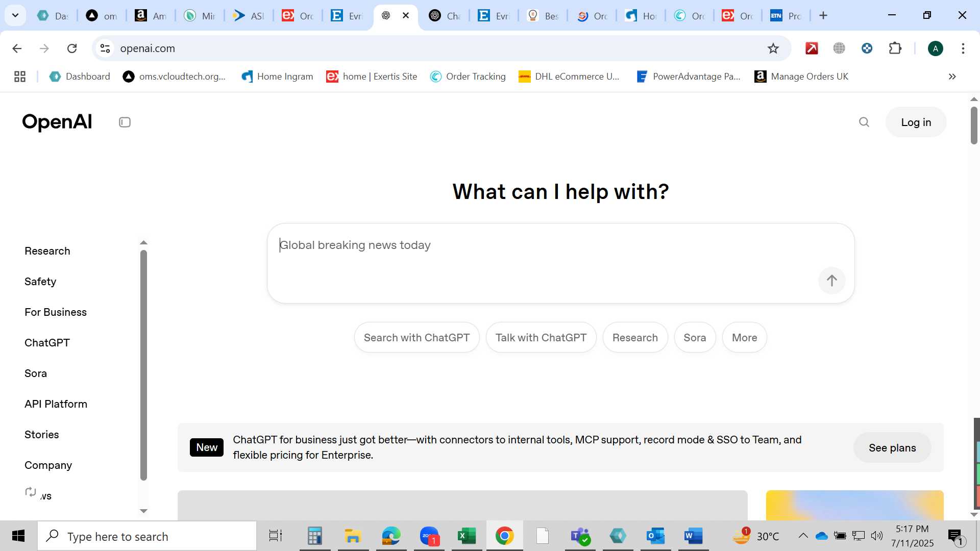980x551 pixels.
Task: Open a new tab with the plus button
Action: pos(823,15)
